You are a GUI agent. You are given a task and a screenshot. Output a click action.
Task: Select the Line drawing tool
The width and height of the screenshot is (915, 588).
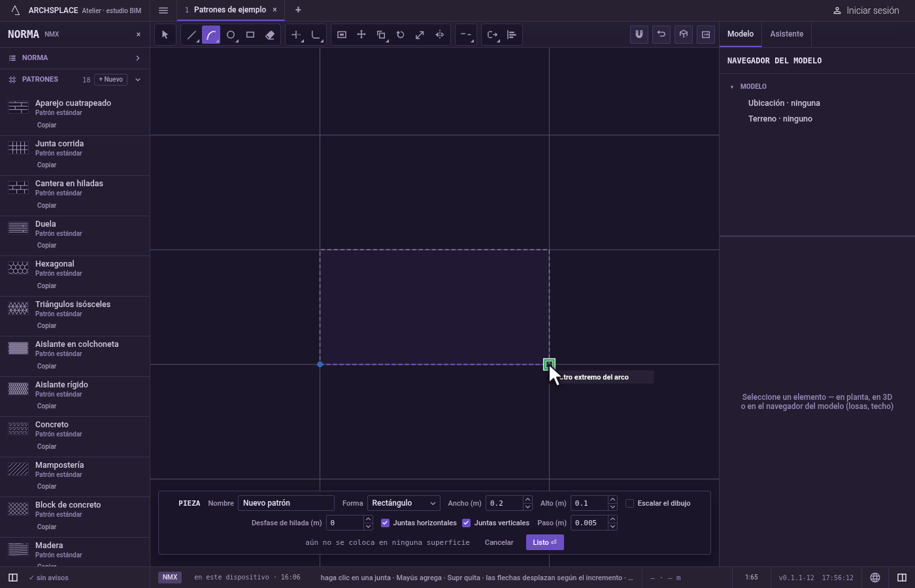click(x=191, y=35)
